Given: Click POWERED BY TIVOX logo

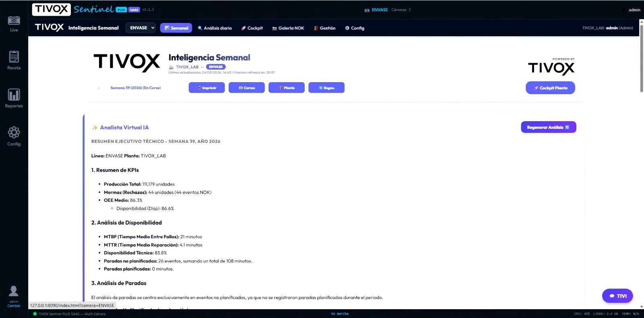Looking at the screenshot, I should point(551,66).
